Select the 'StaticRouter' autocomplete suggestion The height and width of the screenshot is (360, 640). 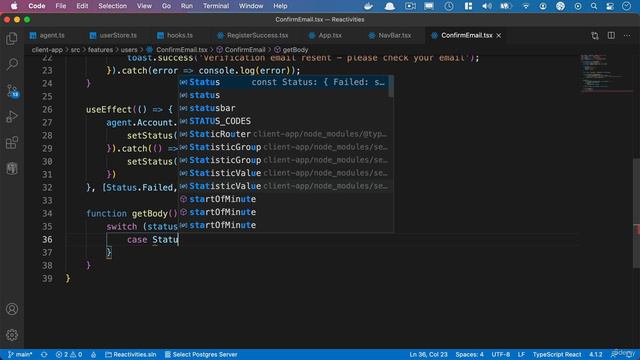(x=283, y=134)
